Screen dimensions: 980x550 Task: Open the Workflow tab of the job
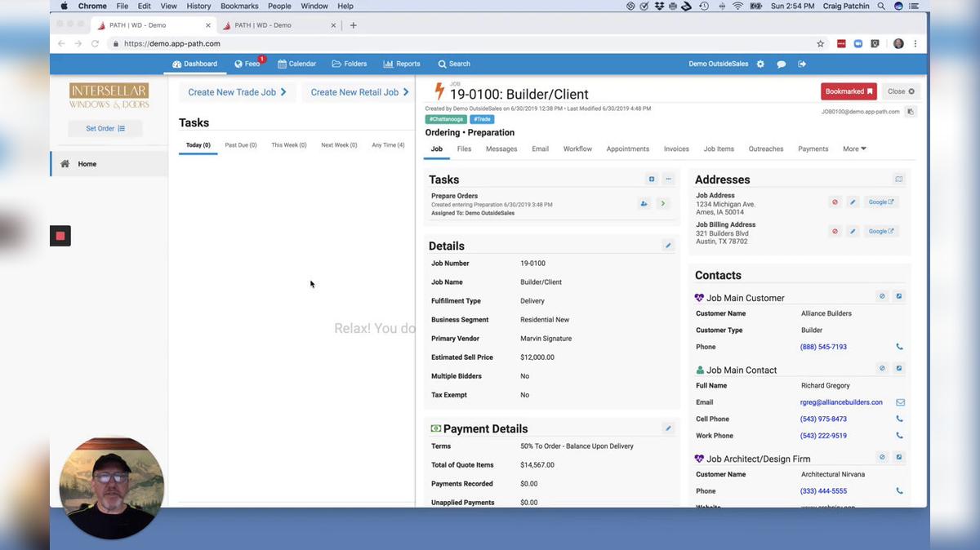tap(577, 149)
